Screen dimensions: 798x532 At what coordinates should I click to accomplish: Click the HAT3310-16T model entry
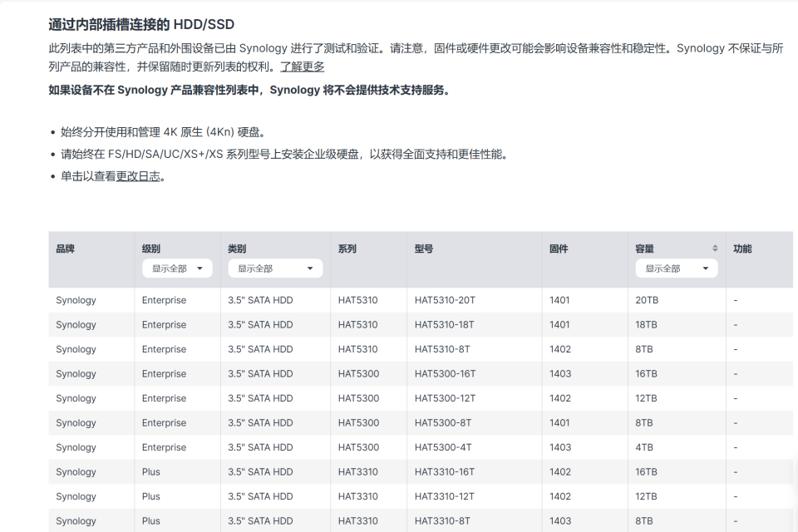point(445,472)
